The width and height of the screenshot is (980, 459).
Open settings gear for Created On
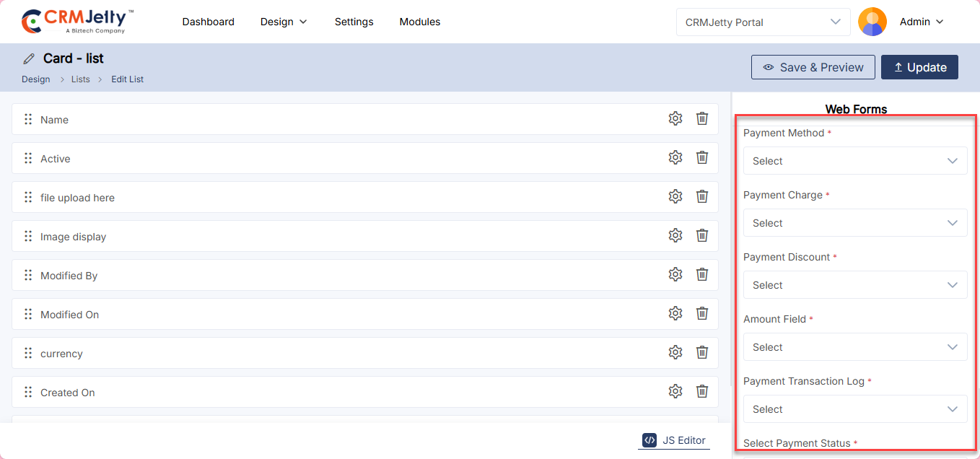click(x=675, y=391)
